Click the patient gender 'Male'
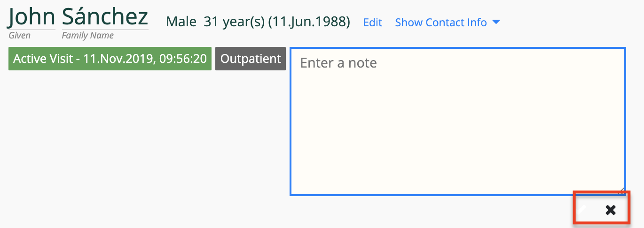Screen dimensions: 644x228 pyautogui.click(x=181, y=22)
